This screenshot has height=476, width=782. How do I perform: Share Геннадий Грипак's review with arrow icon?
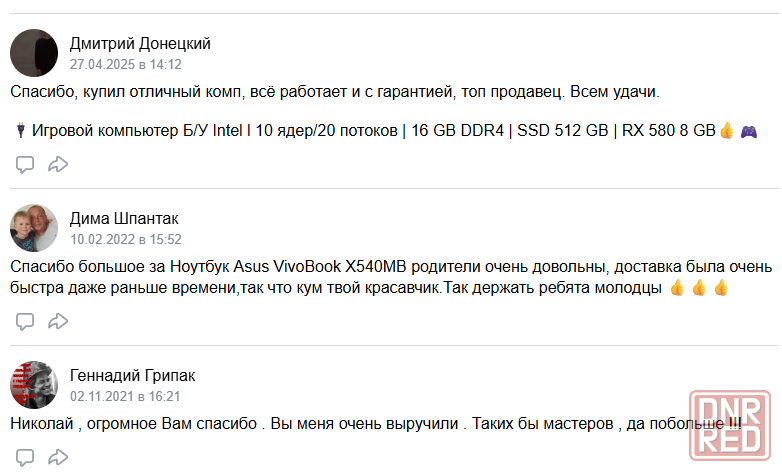tap(58, 457)
